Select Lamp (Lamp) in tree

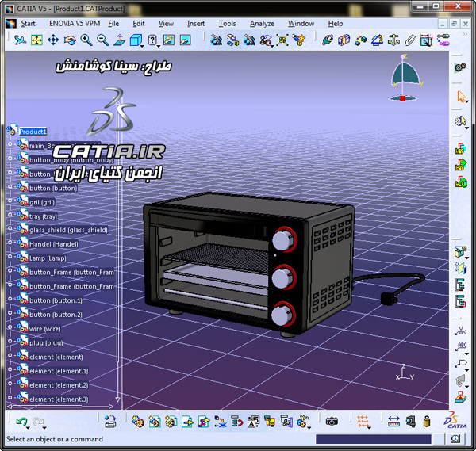click(48, 258)
